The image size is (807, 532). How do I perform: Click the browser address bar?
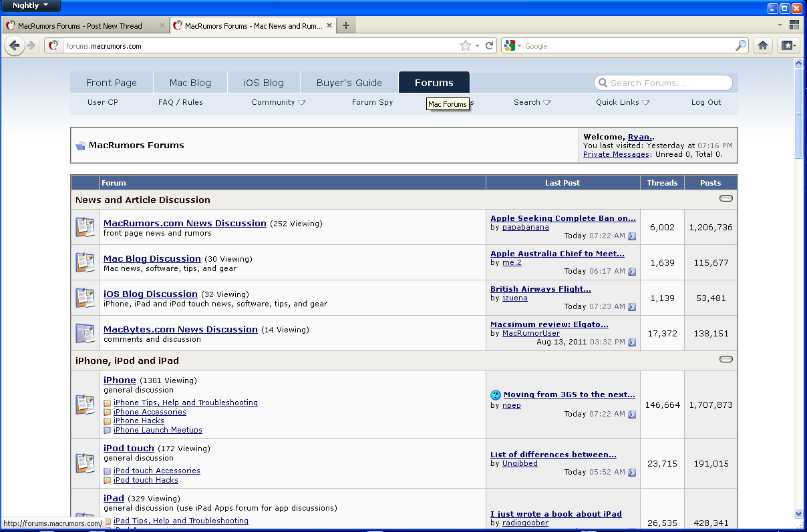click(x=261, y=46)
